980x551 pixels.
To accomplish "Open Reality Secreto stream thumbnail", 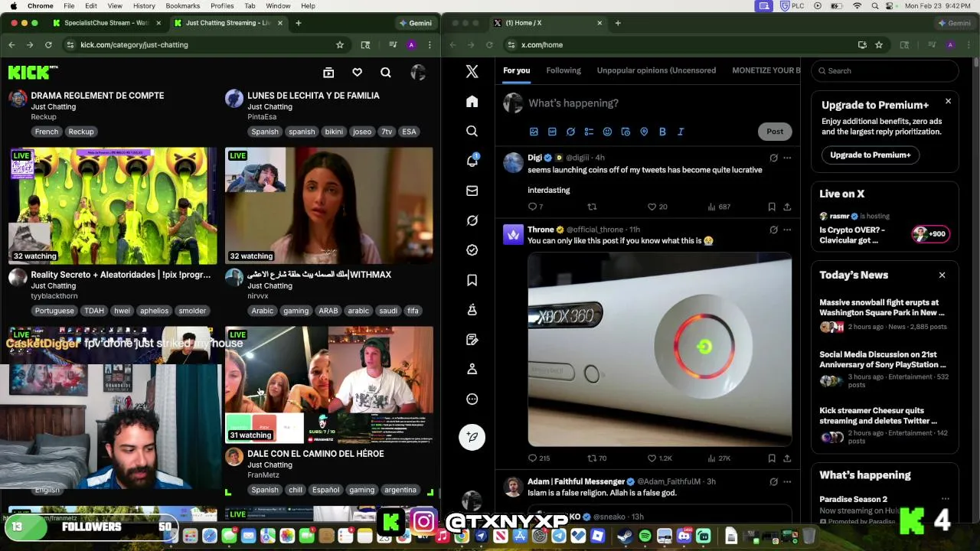I will [113, 206].
